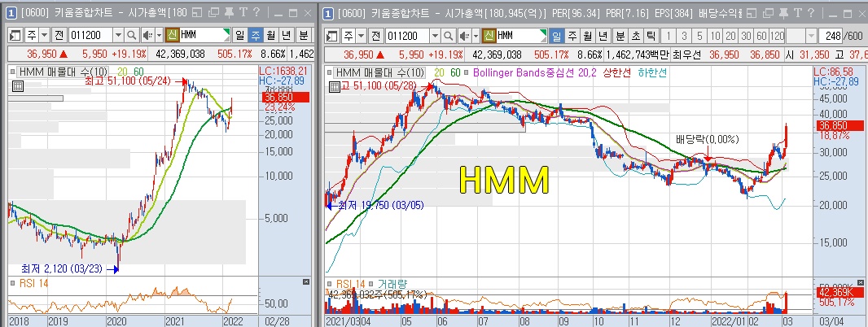Choose 1 interval button in right window
Viewport: 868px width, 327px height.
[669, 36]
